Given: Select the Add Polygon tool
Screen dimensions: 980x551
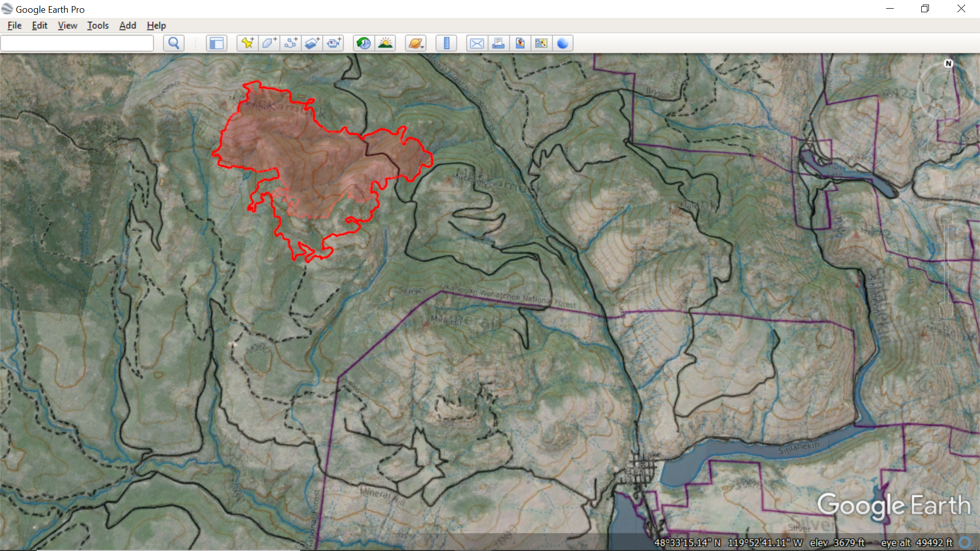Looking at the screenshot, I should point(269,43).
